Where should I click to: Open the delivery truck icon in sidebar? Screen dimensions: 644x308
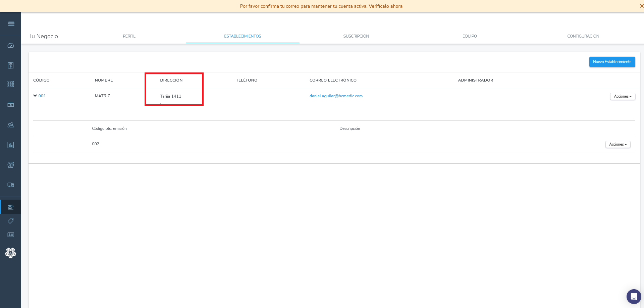pos(11,185)
